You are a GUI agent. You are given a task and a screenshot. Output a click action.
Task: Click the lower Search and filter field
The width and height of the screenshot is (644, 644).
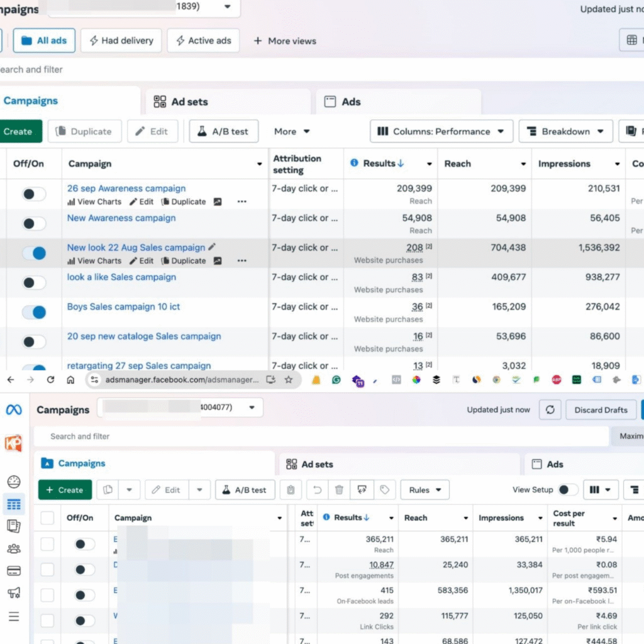[321, 436]
